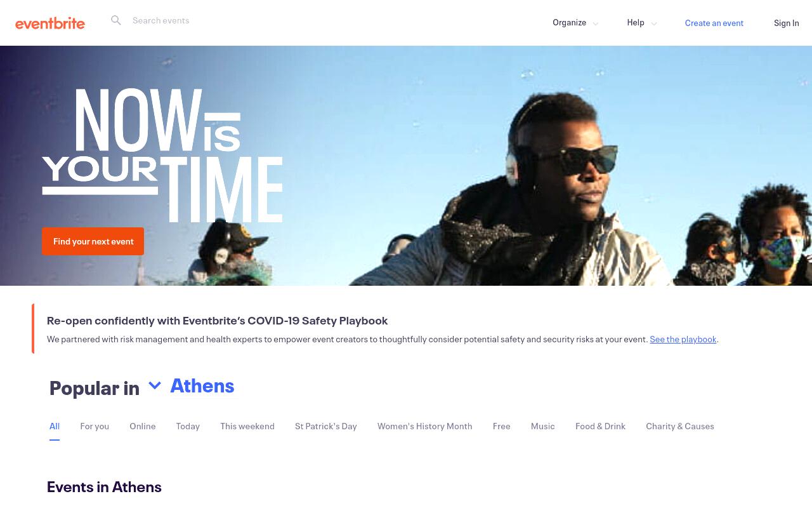Click the search magnifier icon
The height and width of the screenshot is (508, 812).
coord(116,20)
